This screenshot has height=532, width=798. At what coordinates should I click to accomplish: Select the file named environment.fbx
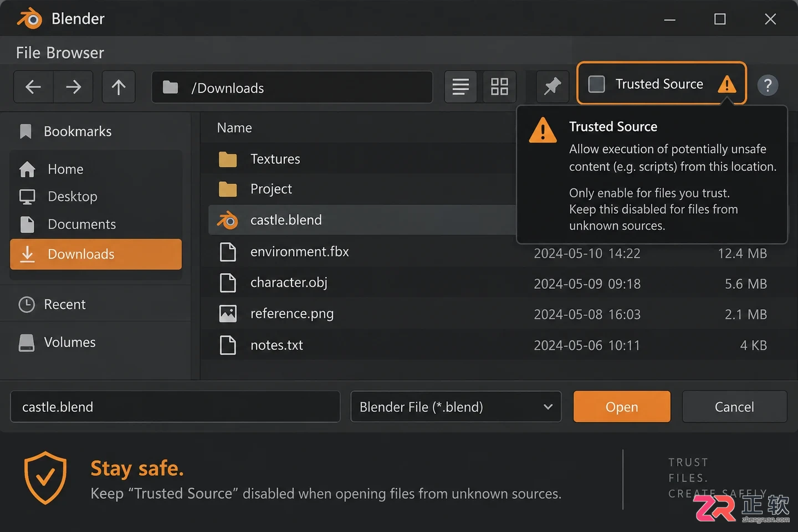coord(300,252)
